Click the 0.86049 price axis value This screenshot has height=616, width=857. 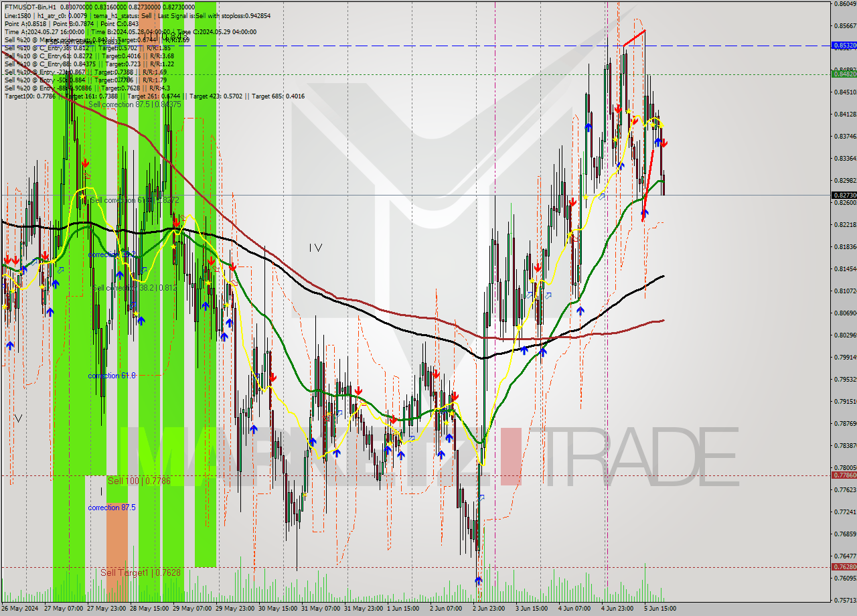[x=844, y=4]
